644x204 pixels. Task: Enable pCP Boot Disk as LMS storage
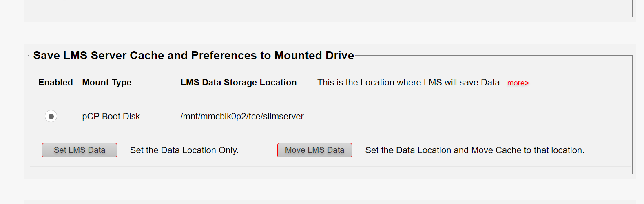coord(51,117)
